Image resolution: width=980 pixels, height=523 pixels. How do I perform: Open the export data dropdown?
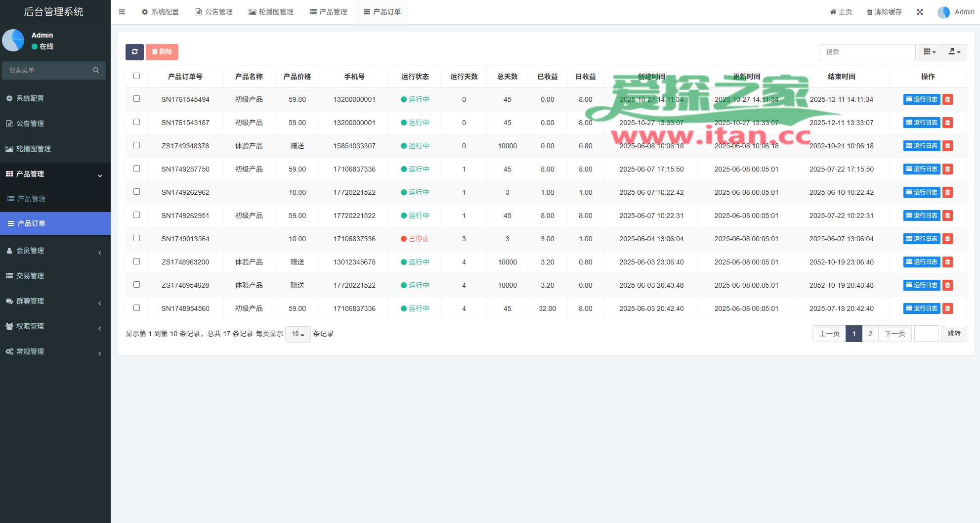click(x=954, y=52)
